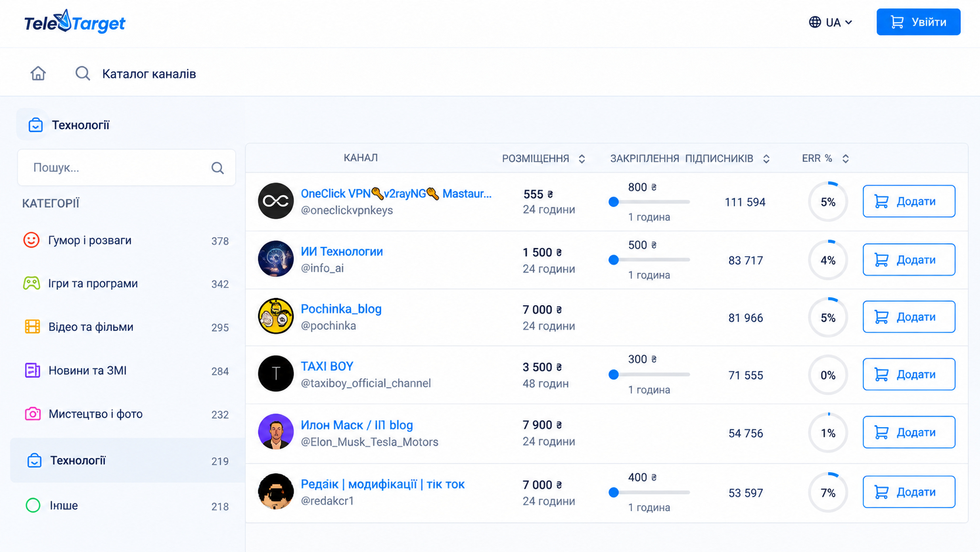Focus the Пошук search input field
Image resolution: width=980 pixels, height=552 pixels.
(127, 168)
